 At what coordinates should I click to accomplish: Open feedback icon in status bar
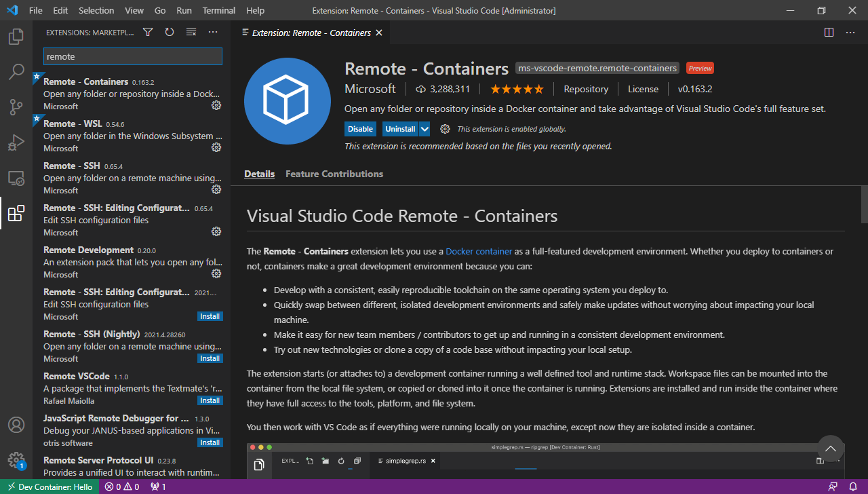pyautogui.click(x=833, y=487)
